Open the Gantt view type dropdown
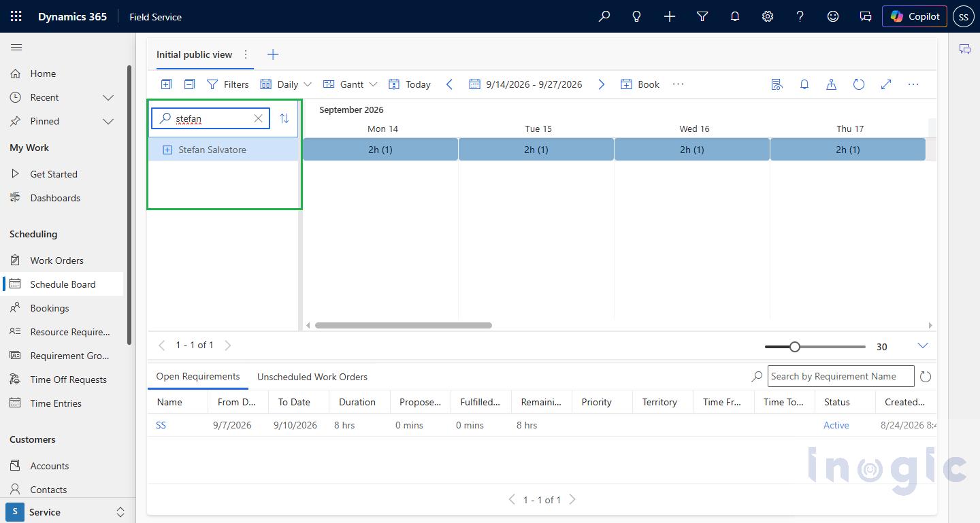980x523 pixels. coord(350,84)
